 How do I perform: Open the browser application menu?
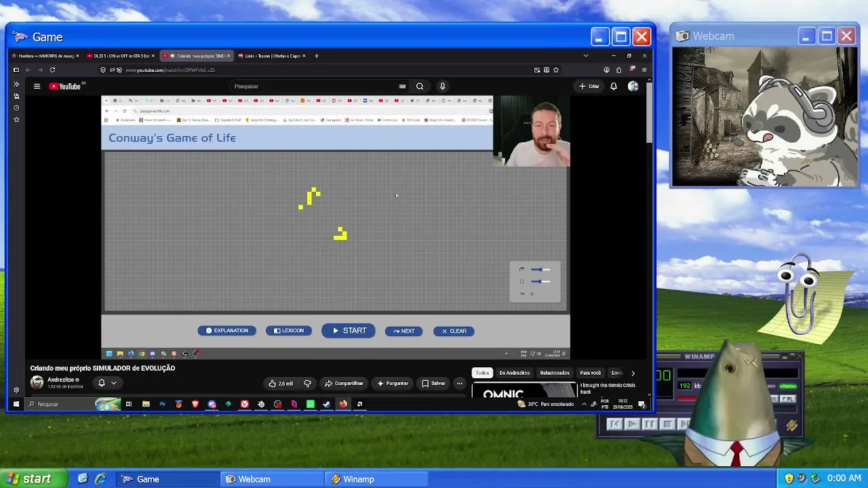coord(644,70)
